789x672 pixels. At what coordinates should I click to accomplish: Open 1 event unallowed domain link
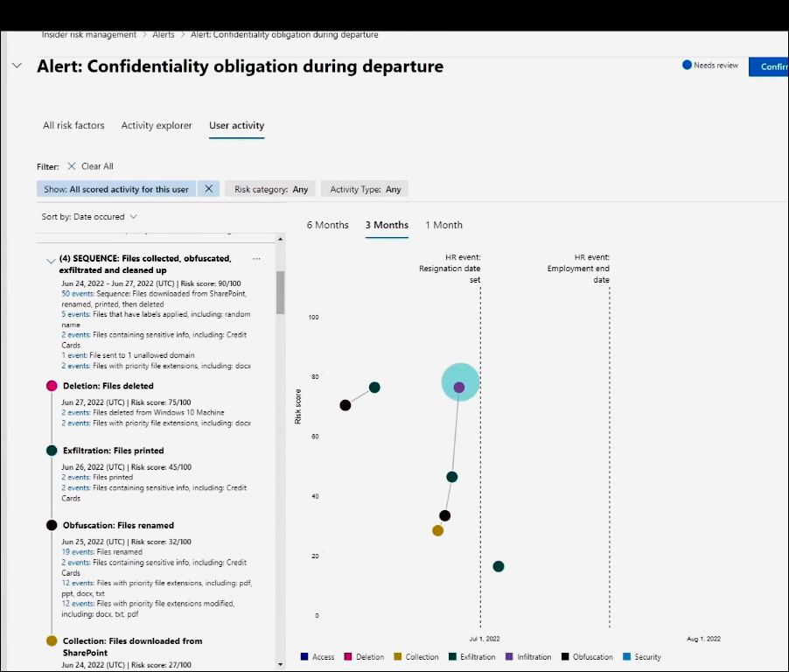(x=74, y=355)
